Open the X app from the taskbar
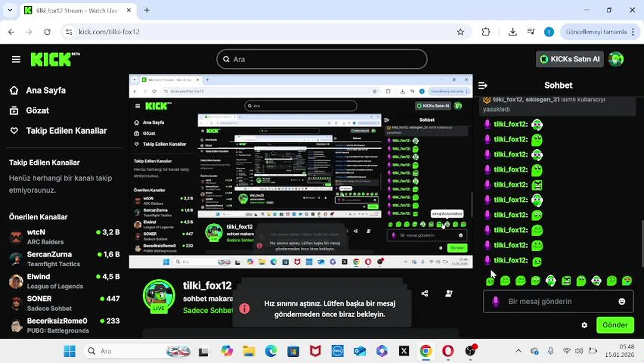The height and width of the screenshot is (363, 644). [x=404, y=351]
